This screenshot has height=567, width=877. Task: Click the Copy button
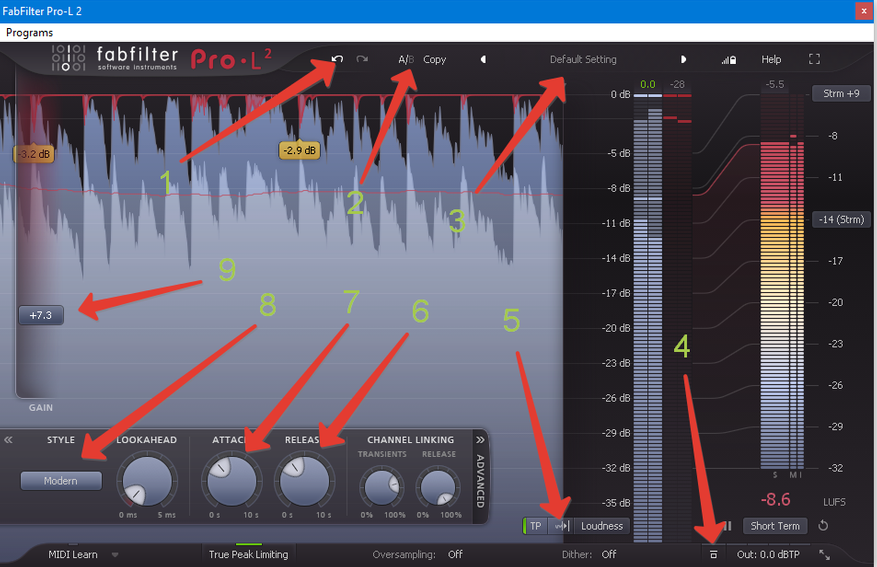[435, 59]
